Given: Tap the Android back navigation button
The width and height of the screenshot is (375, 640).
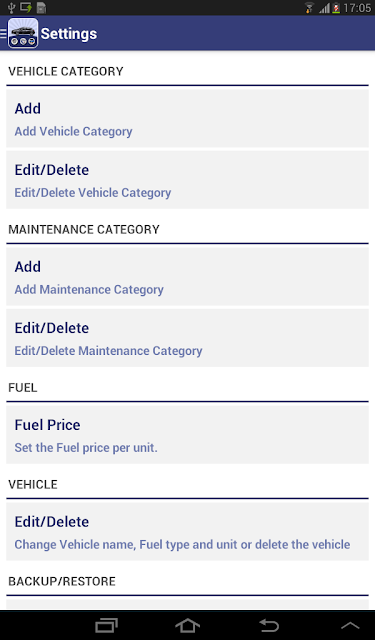Looking at the screenshot, I should pos(269,625).
